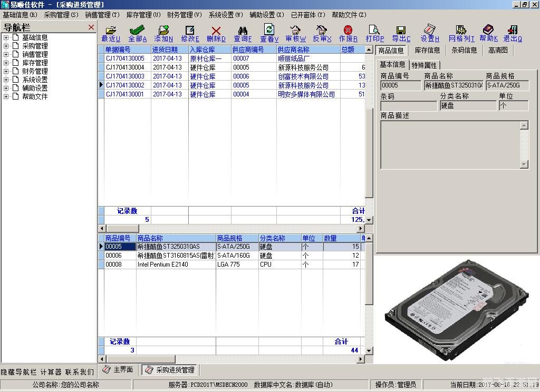Image resolution: width=540 pixels, height=392 pixels.
Task: Open the 查询F search function
Action: click(242, 33)
